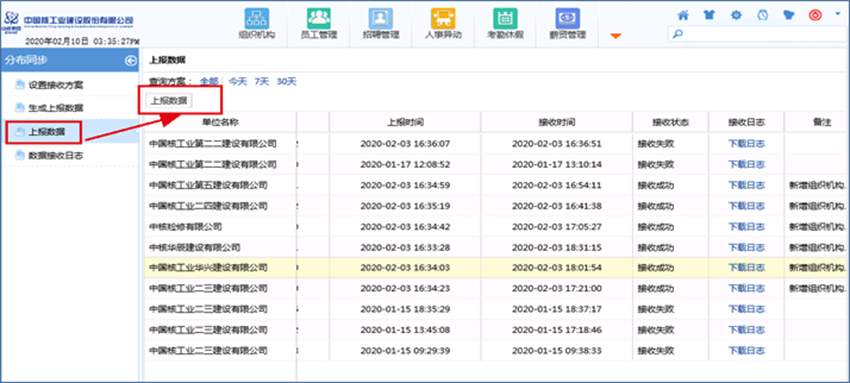Click the 上报数据 button above the table

click(x=169, y=100)
